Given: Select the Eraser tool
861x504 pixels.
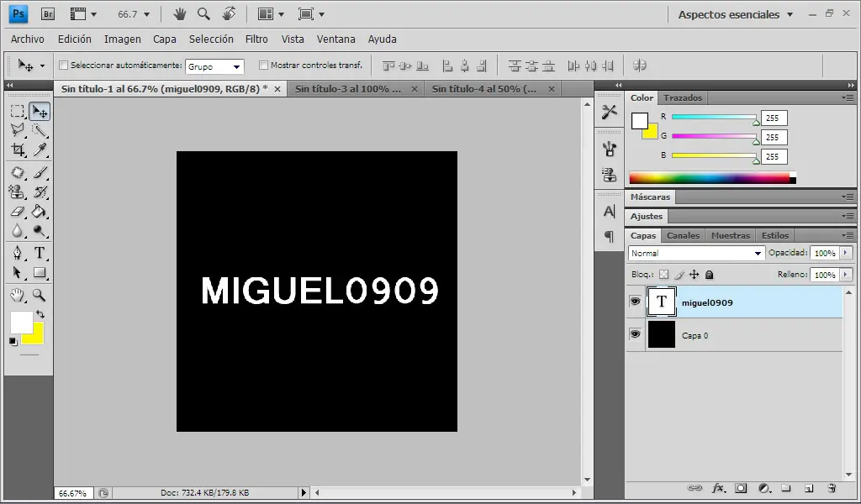Looking at the screenshot, I should [x=18, y=211].
